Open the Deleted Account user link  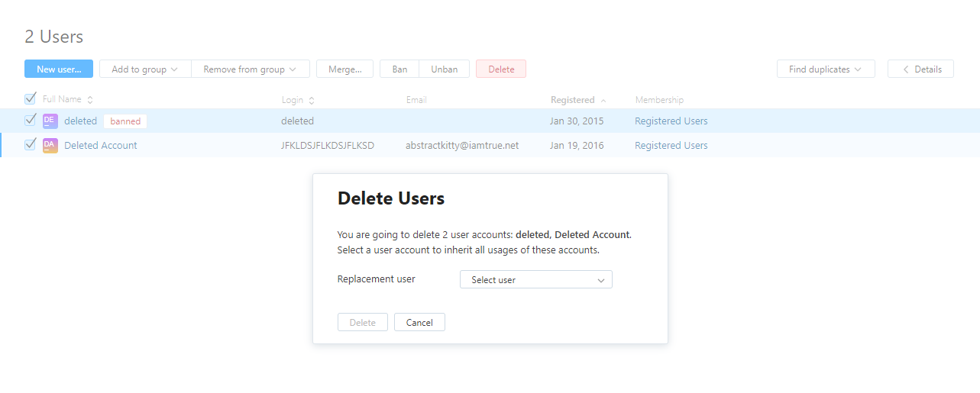pyautogui.click(x=101, y=145)
